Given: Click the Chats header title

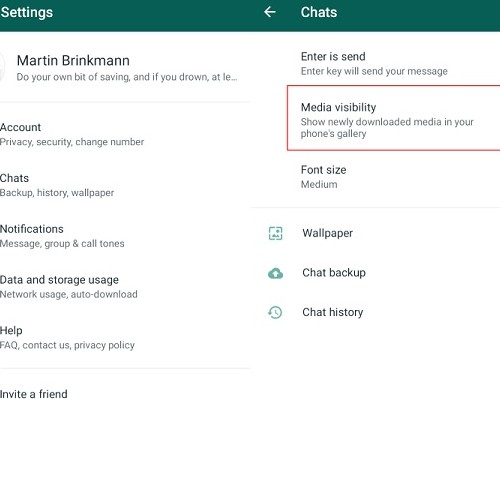Looking at the screenshot, I should 319,12.
